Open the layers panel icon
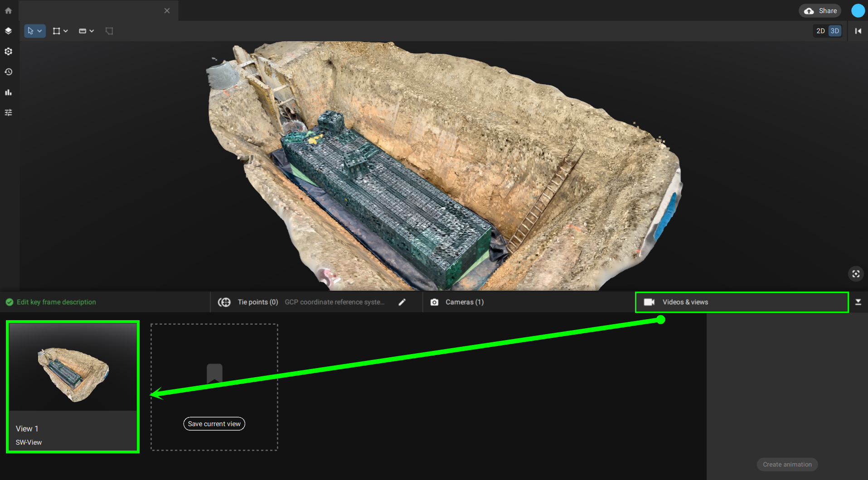868x480 pixels. pos(8,31)
